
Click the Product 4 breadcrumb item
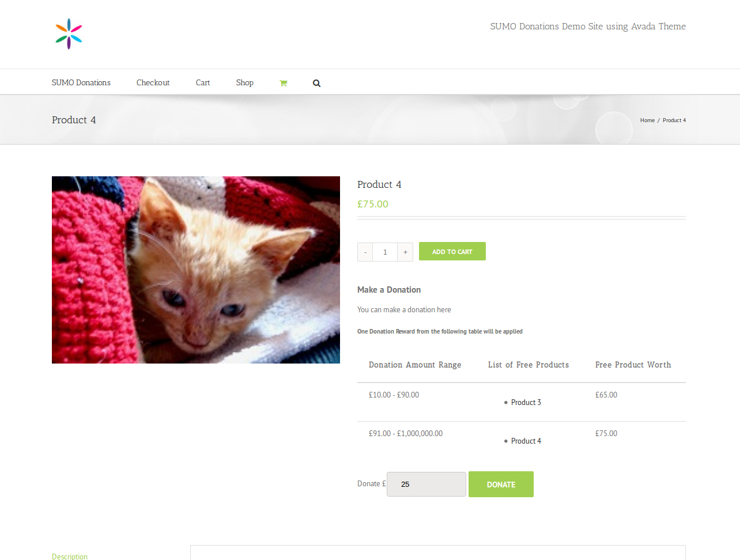[674, 120]
